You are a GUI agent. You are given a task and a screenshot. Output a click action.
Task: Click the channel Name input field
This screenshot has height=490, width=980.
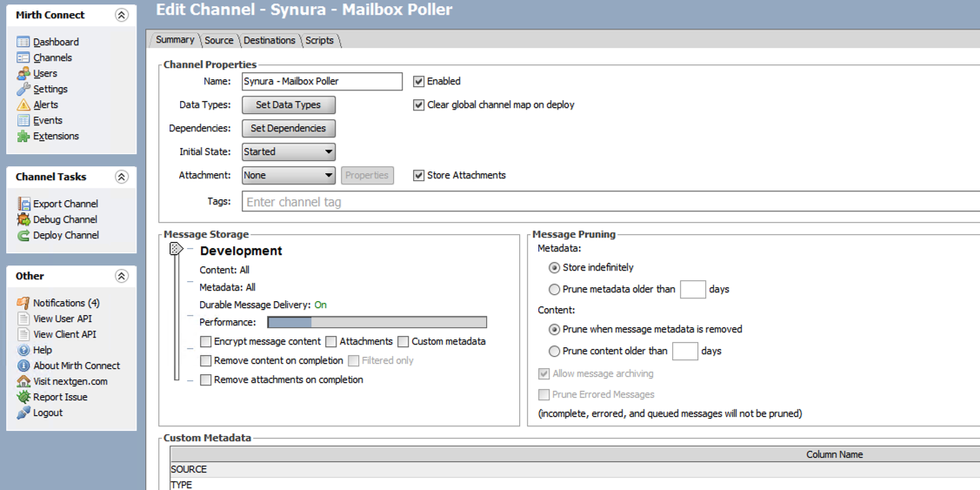point(323,81)
